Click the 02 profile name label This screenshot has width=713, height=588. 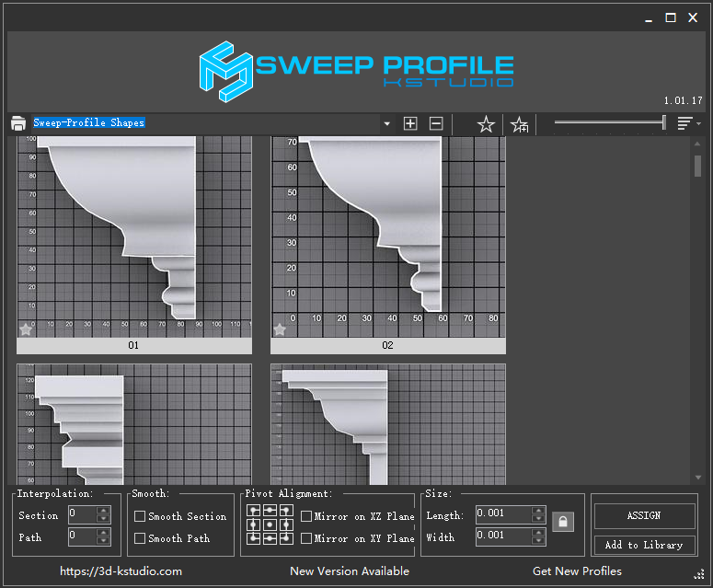coord(387,346)
